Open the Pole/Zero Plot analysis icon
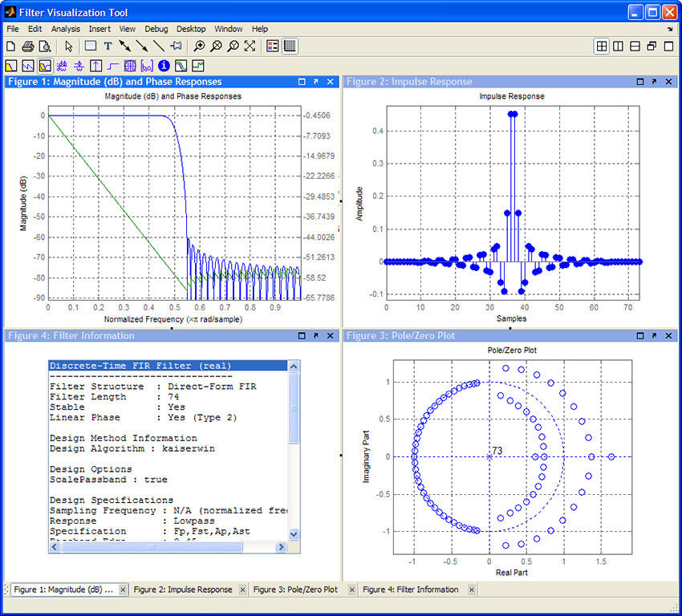Viewport: 682px width, 616px height. (131, 66)
